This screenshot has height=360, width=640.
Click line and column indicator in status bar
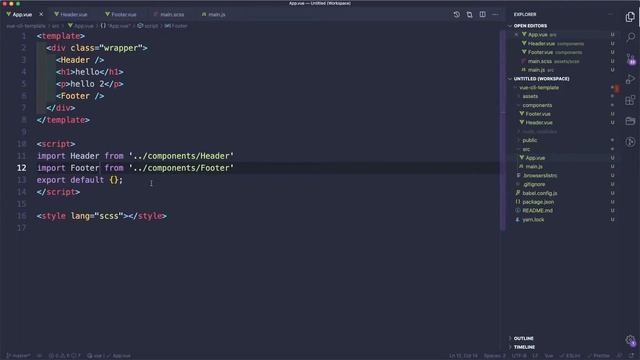(463, 356)
